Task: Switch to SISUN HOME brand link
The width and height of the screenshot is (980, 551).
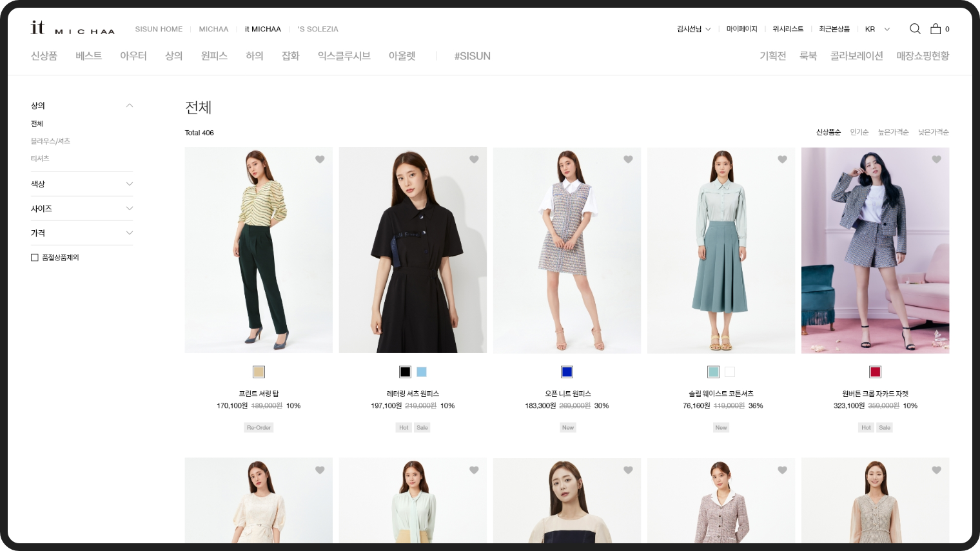Action: tap(159, 29)
